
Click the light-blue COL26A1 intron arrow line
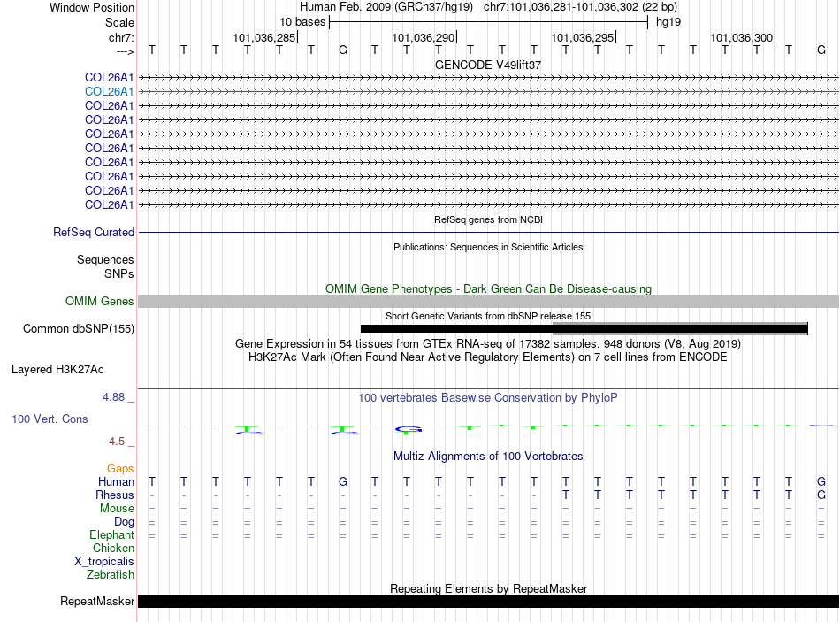tap(488, 92)
